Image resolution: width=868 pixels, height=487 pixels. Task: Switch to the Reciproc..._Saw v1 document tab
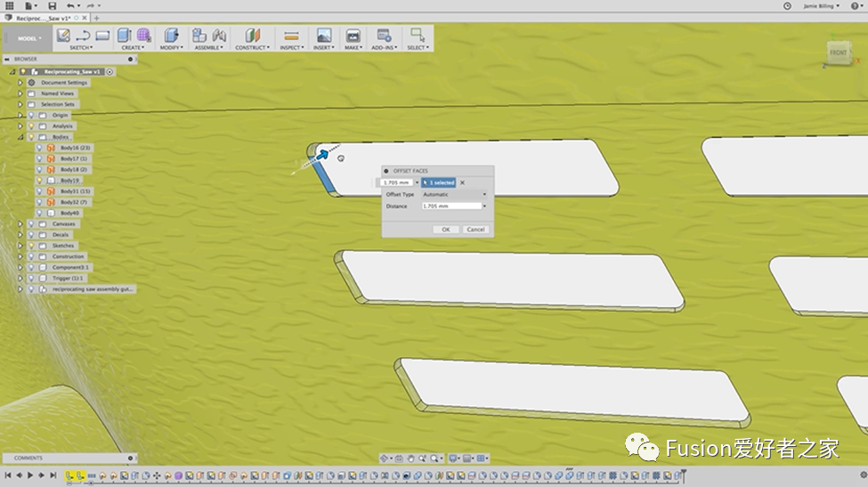pos(43,19)
